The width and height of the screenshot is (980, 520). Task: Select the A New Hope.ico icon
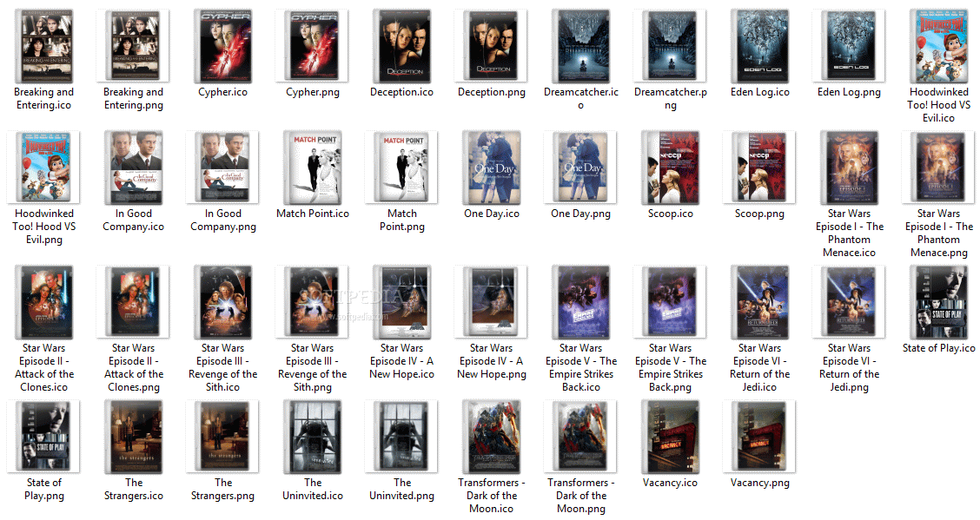[x=402, y=302]
